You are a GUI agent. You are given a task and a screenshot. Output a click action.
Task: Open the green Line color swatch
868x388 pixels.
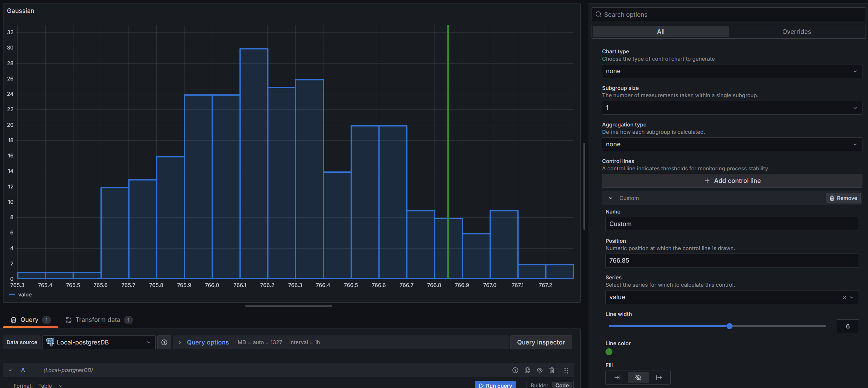(609, 352)
